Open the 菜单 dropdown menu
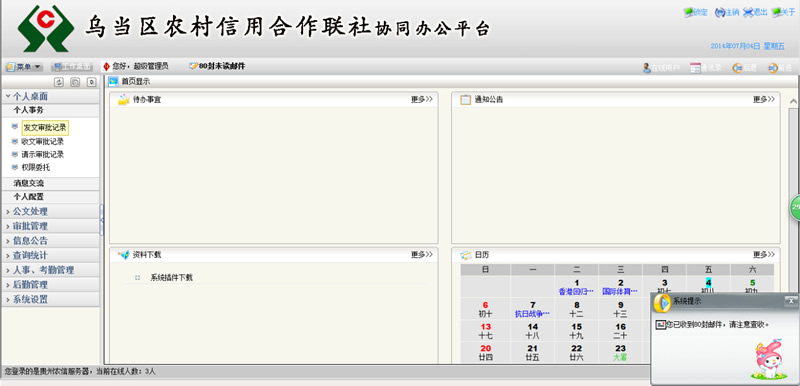800x386 pixels. [x=23, y=67]
